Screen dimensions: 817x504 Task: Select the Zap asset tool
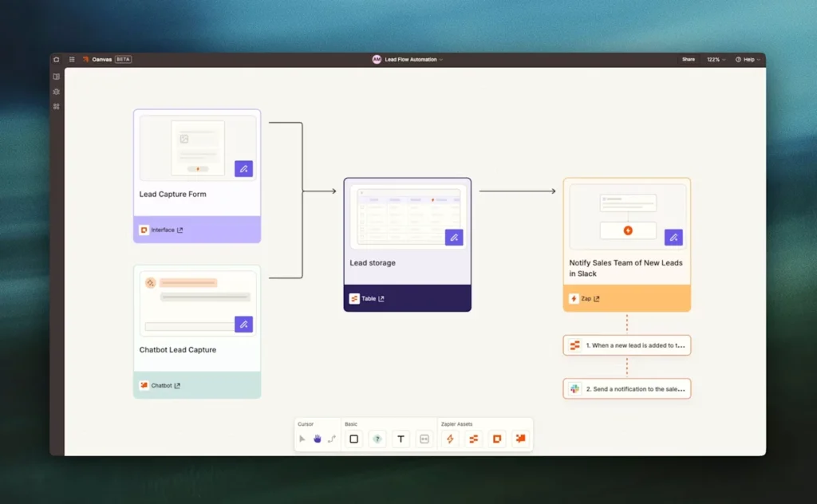[450, 439]
